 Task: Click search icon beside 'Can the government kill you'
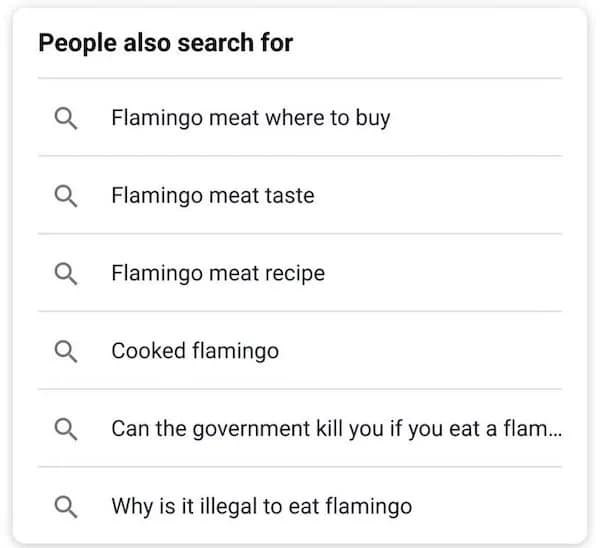[66, 429]
